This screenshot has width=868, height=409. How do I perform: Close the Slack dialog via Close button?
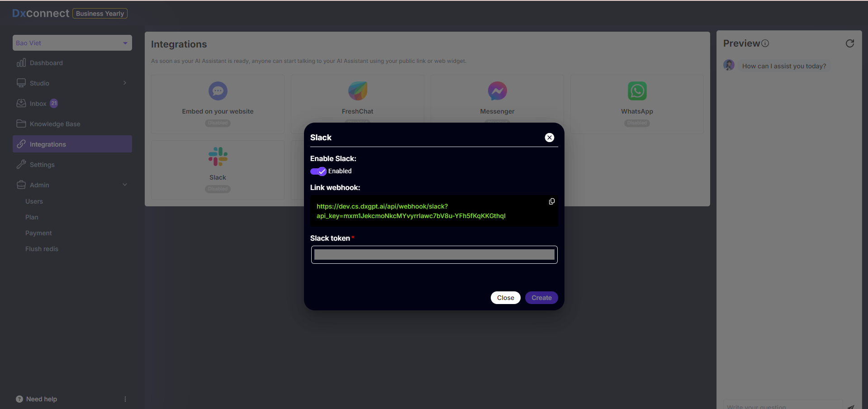tap(505, 297)
